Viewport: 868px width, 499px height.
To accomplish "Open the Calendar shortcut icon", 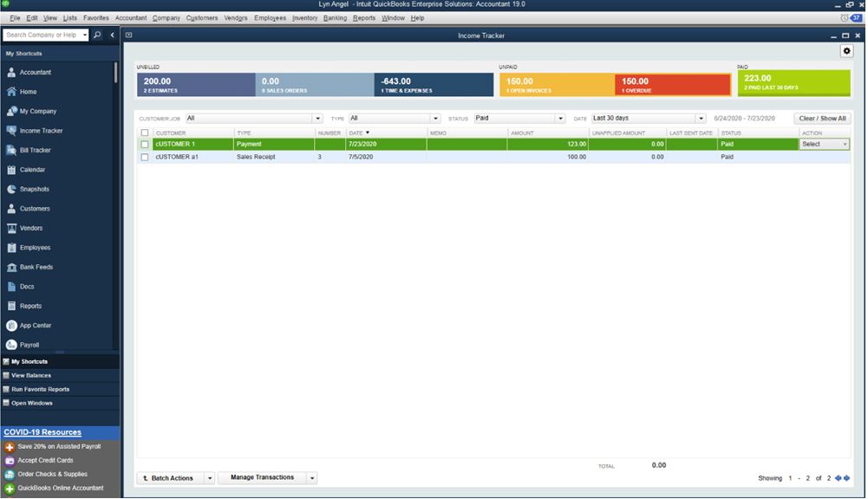I will coord(11,170).
